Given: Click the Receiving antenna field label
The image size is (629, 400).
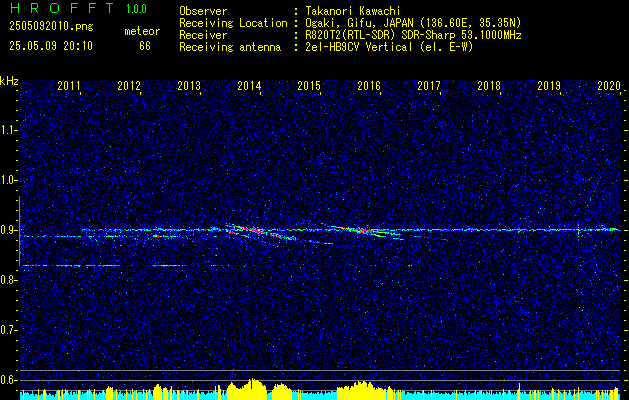Looking at the screenshot, I should pyautogui.click(x=230, y=47).
